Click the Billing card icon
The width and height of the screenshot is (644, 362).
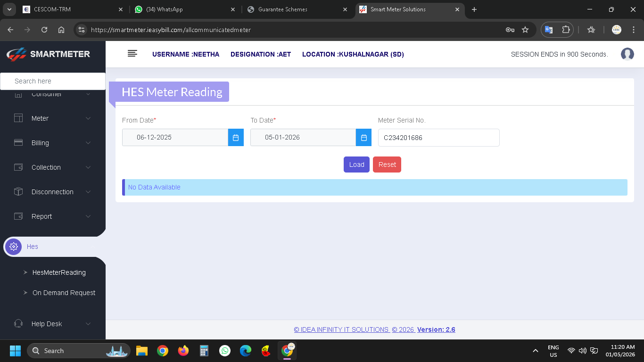pos(18,142)
